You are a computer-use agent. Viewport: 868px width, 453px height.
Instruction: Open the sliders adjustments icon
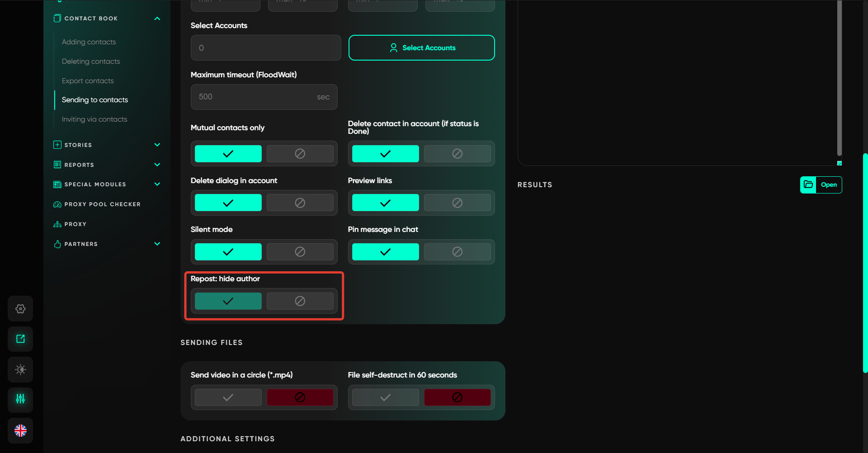tap(20, 399)
